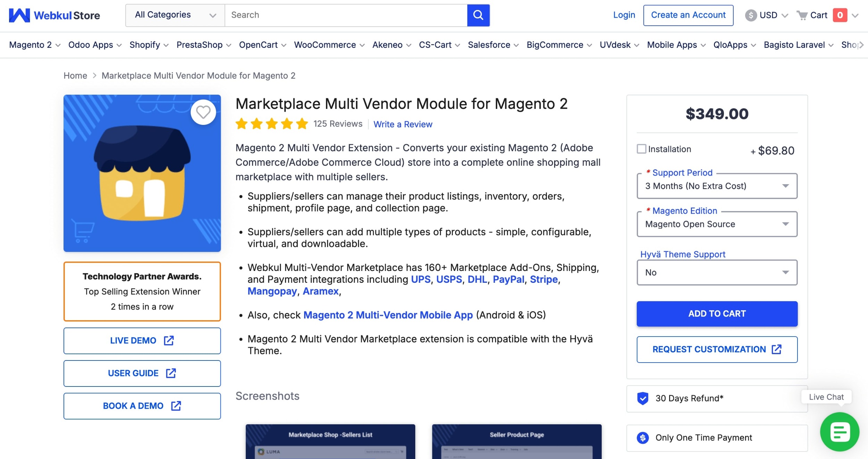868x459 pixels.
Task: Click the Search input field
Action: [x=346, y=15]
